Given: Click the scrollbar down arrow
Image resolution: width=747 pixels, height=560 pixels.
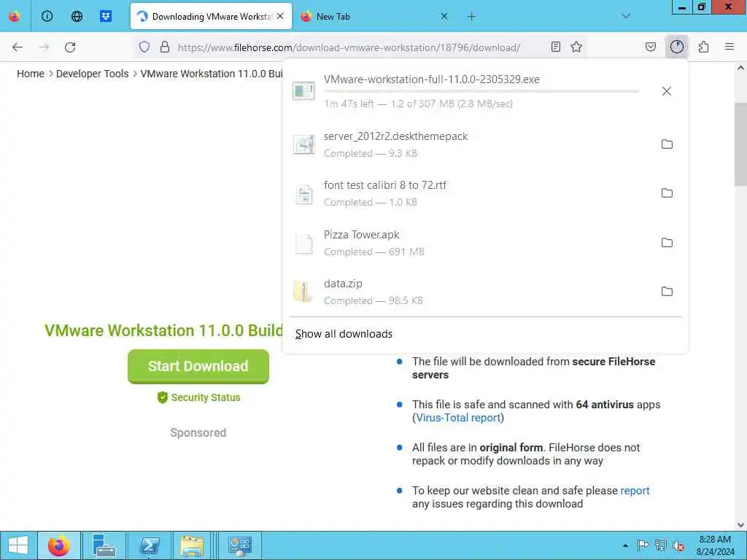Looking at the screenshot, I should pos(740,525).
